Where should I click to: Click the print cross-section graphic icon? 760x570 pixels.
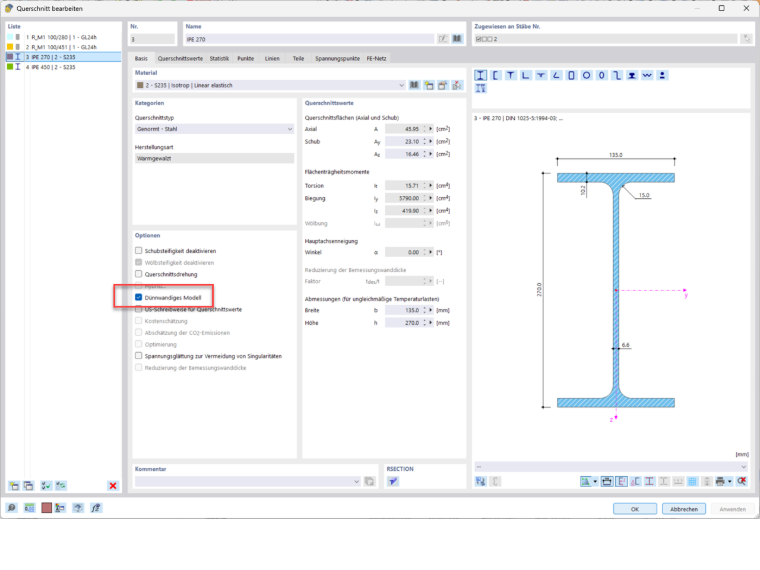click(x=720, y=481)
